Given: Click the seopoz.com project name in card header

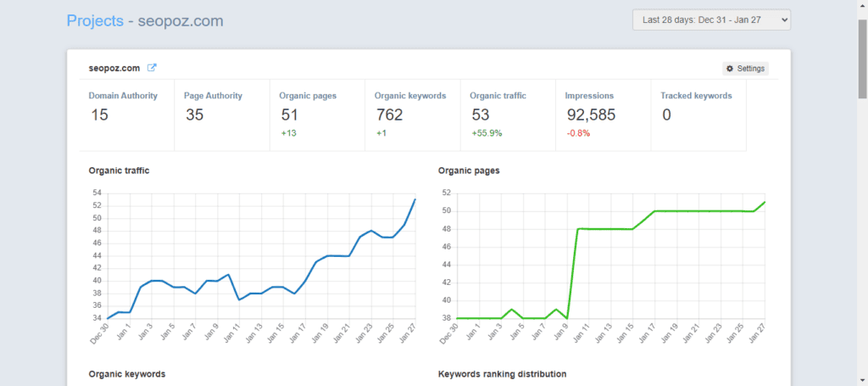Looking at the screenshot, I should 115,68.
